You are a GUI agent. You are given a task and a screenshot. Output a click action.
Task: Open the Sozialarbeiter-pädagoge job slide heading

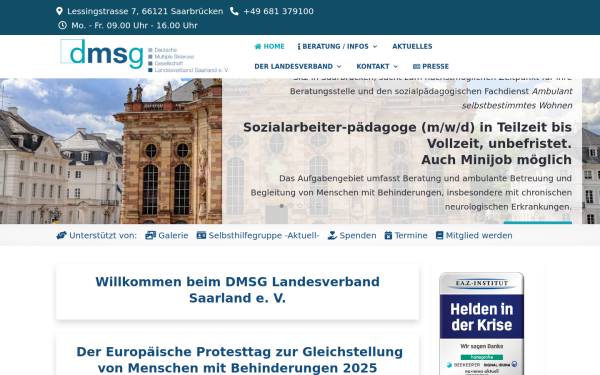point(408,143)
